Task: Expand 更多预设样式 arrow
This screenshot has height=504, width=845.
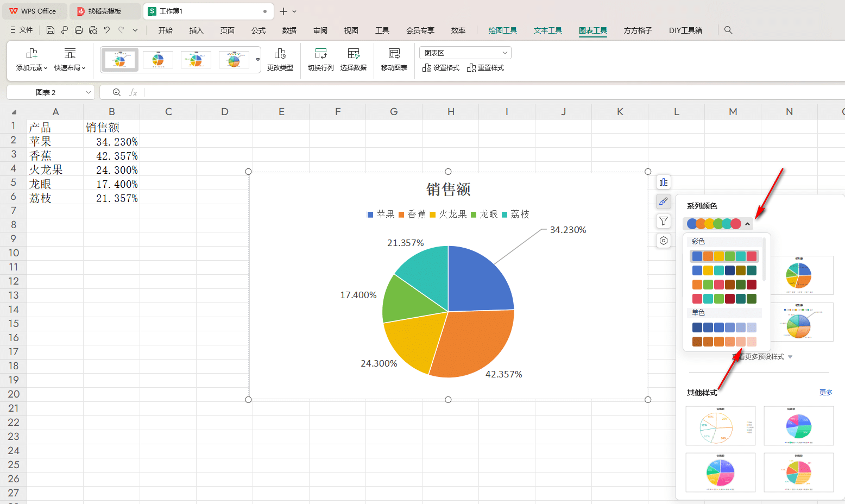Action: tap(790, 357)
